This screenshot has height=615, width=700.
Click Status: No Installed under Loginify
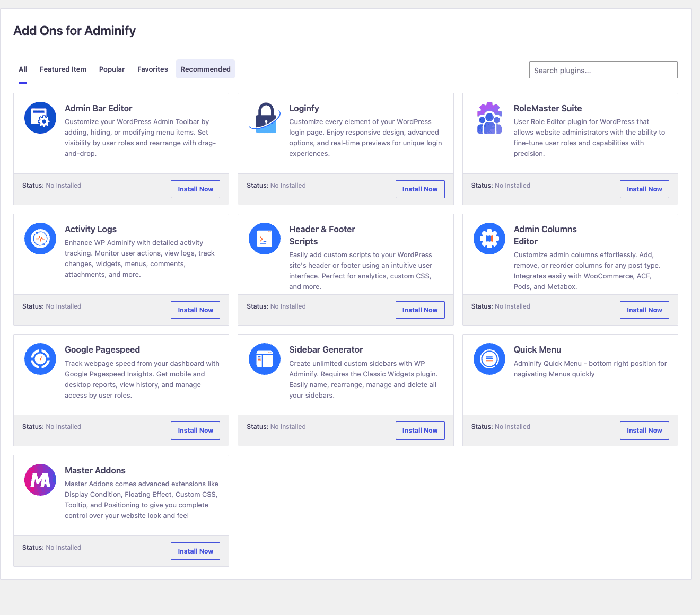point(276,186)
